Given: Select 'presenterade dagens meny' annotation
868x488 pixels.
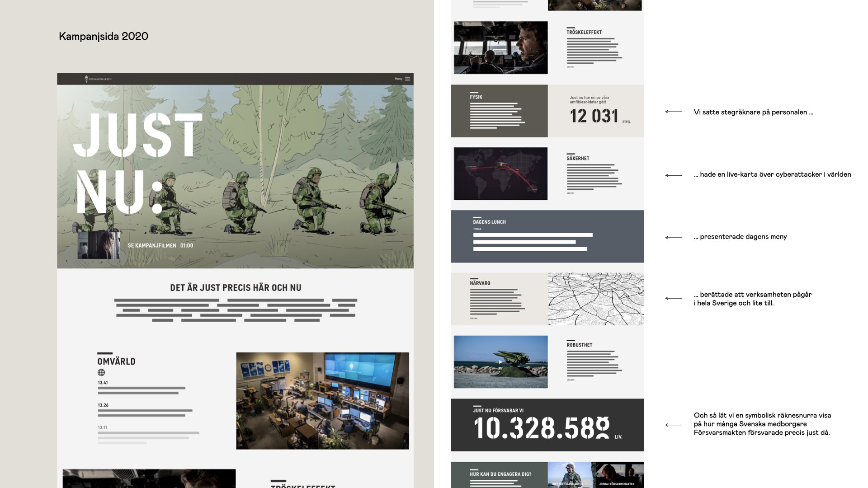Looking at the screenshot, I should 740,237.
